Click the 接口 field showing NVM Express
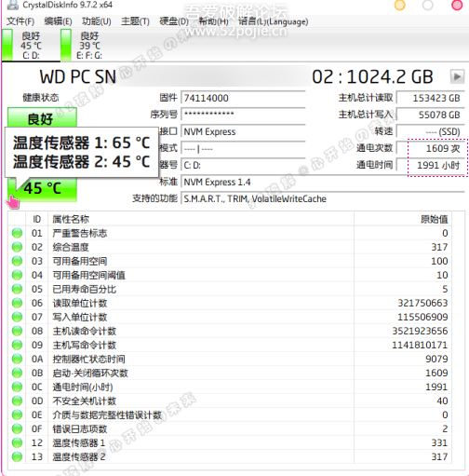 [244, 131]
